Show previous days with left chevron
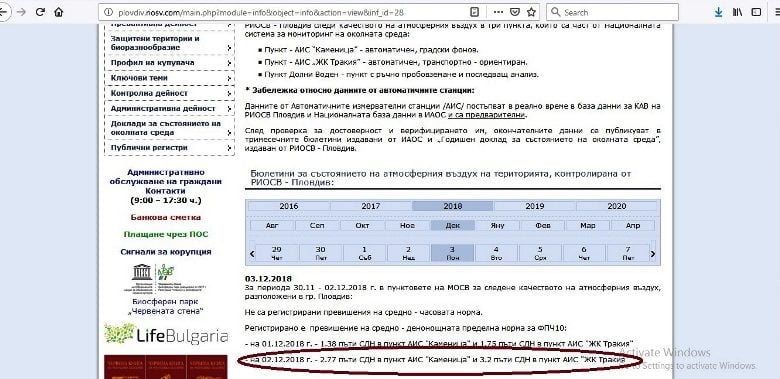 click(x=252, y=254)
